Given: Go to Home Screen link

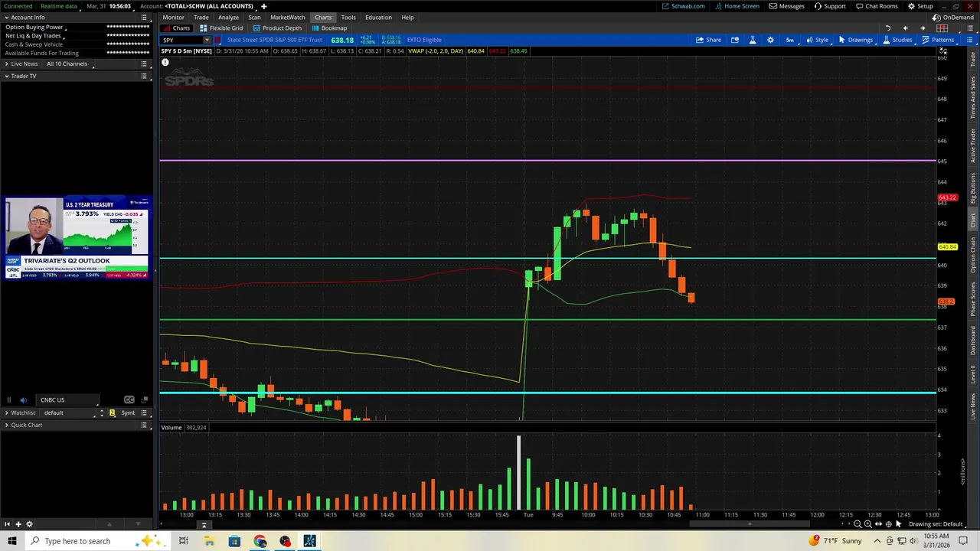Looking at the screenshot, I should click(x=737, y=6).
